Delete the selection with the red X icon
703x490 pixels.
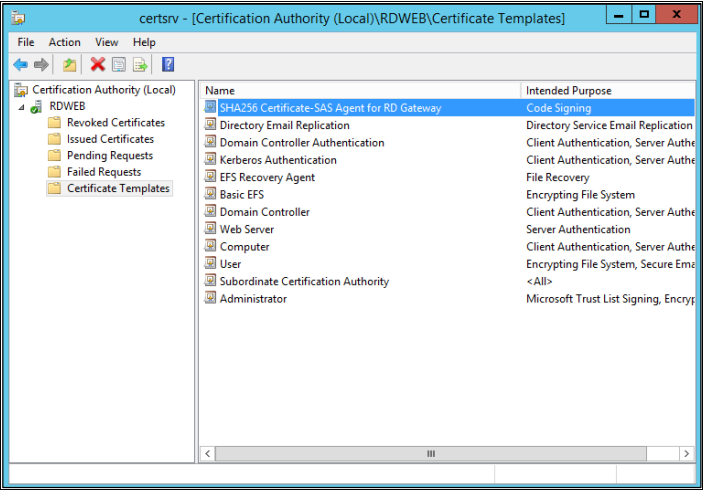[97, 65]
